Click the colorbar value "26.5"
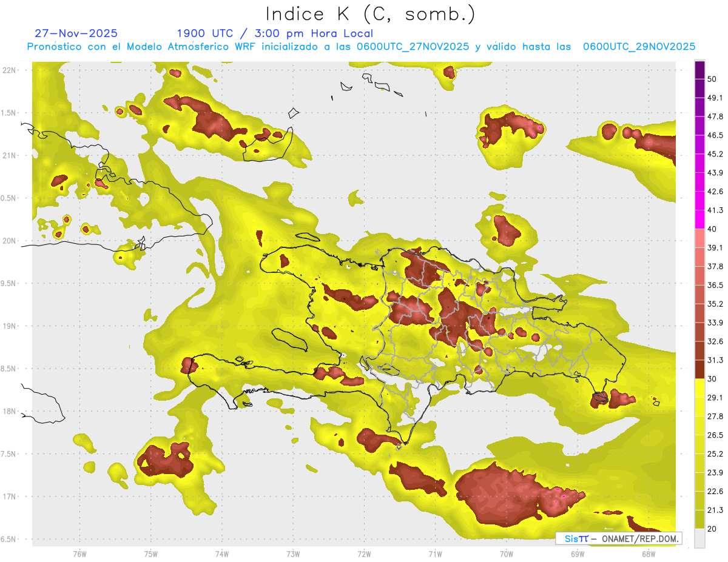The width and height of the screenshot is (728, 562). [715, 435]
